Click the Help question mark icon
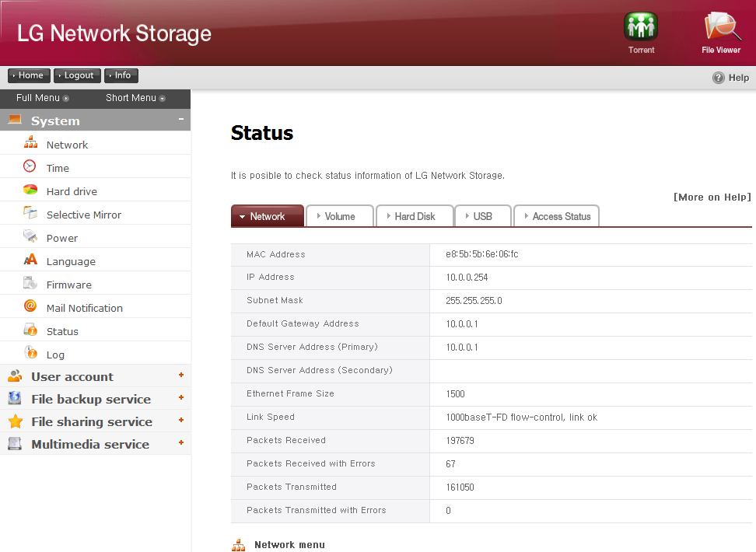This screenshot has width=756, height=552. 719,78
